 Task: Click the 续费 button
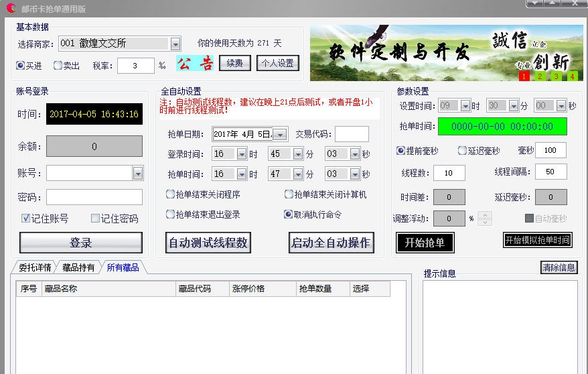point(235,63)
